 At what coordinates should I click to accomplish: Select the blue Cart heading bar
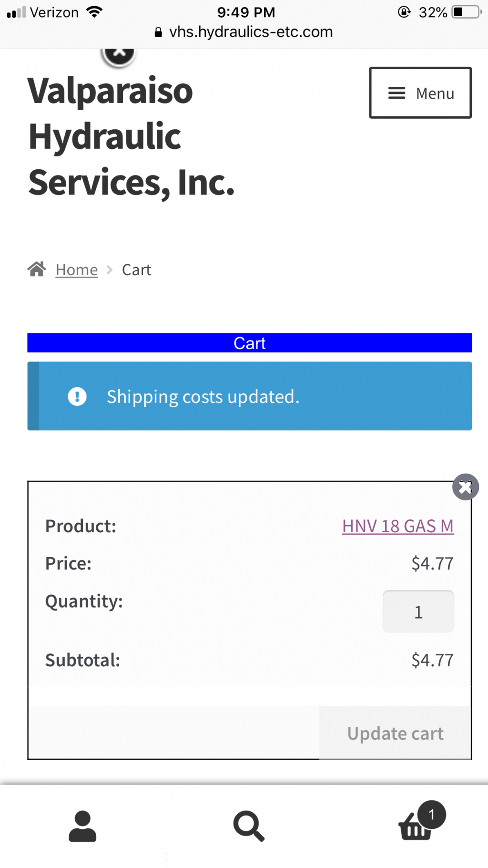point(250,343)
